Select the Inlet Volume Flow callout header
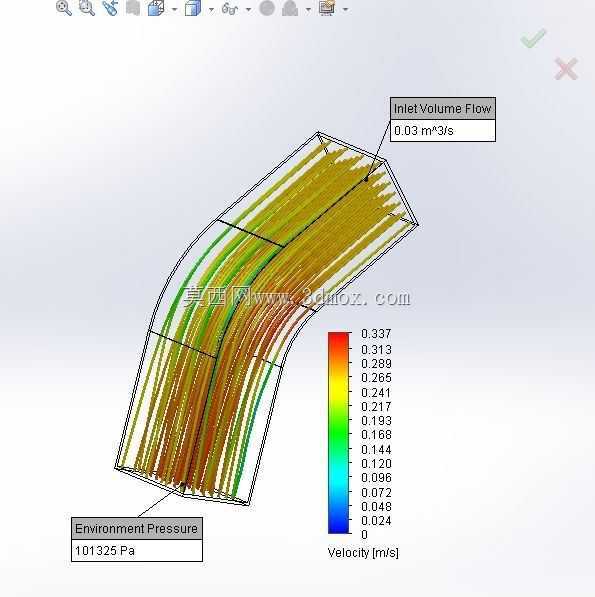 click(443, 109)
